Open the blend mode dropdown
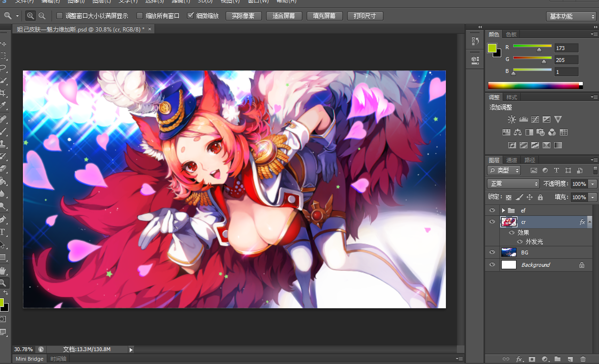 coord(513,183)
